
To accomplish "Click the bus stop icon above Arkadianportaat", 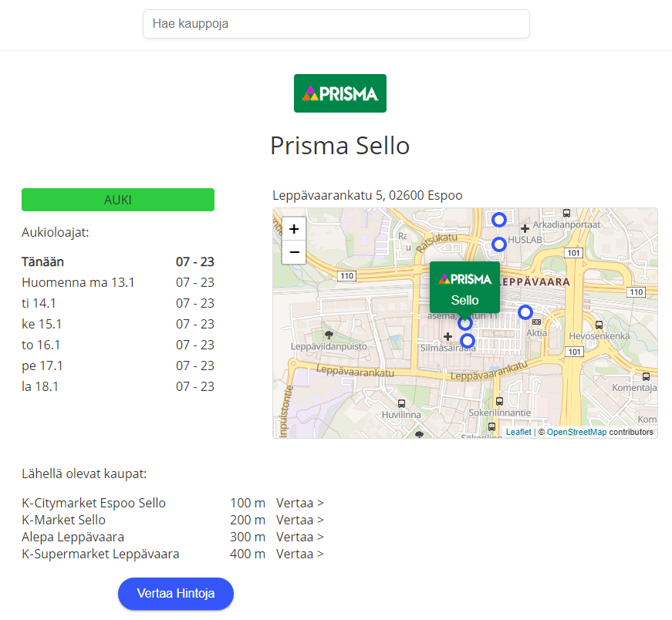I will pyautogui.click(x=566, y=213).
